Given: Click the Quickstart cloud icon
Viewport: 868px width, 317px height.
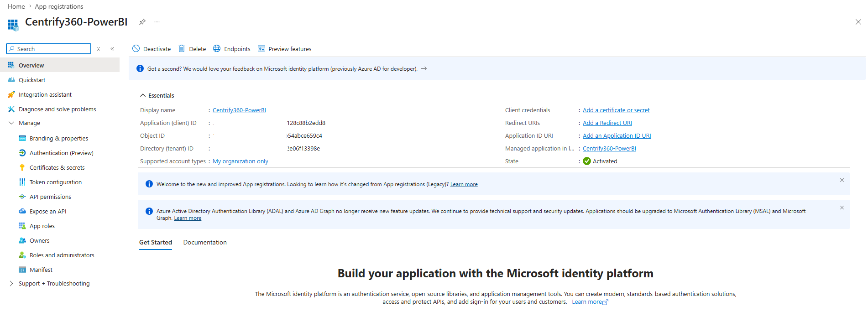Looking at the screenshot, I should 11,80.
